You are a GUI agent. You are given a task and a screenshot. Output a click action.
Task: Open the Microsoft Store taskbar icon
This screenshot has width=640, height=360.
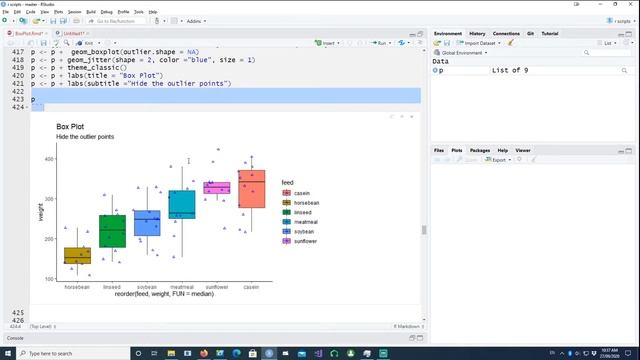[x=253, y=353]
